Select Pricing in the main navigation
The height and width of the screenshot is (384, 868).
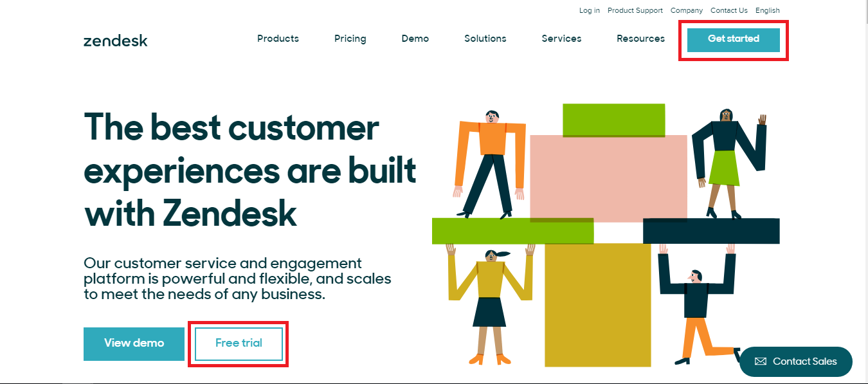point(350,39)
